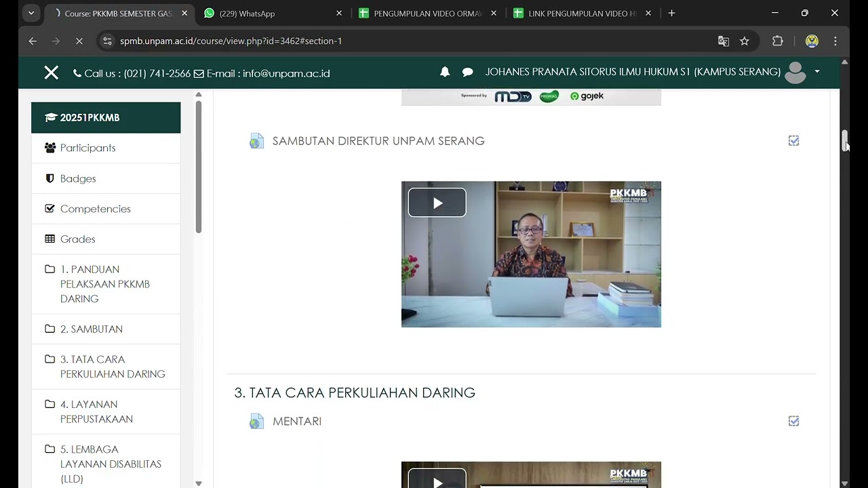Viewport: 868px width, 488px height.
Task: Go to 3. TATA CARA PERKULIAHAN DARING sidebar item
Action: pyautogui.click(x=106, y=367)
